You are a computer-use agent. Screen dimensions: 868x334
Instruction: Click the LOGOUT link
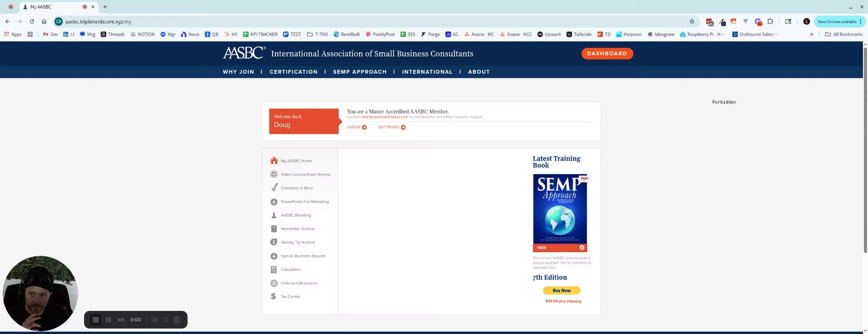point(354,127)
